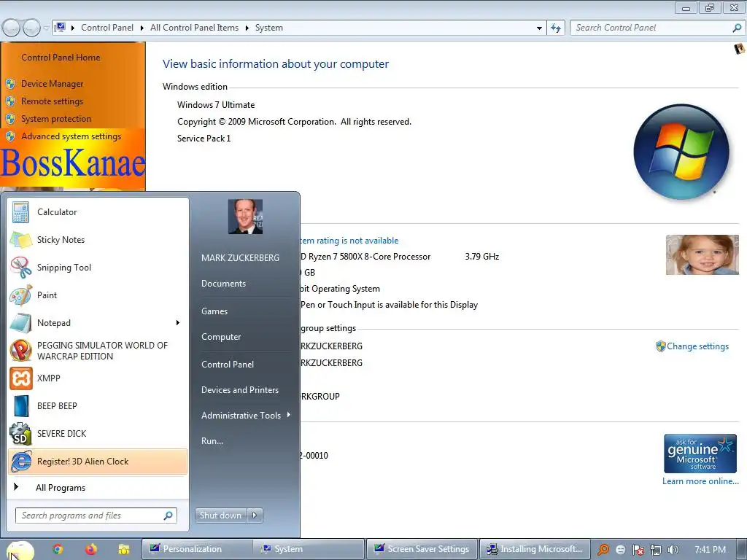Expand Administrative Tools submenu

[x=289, y=415]
